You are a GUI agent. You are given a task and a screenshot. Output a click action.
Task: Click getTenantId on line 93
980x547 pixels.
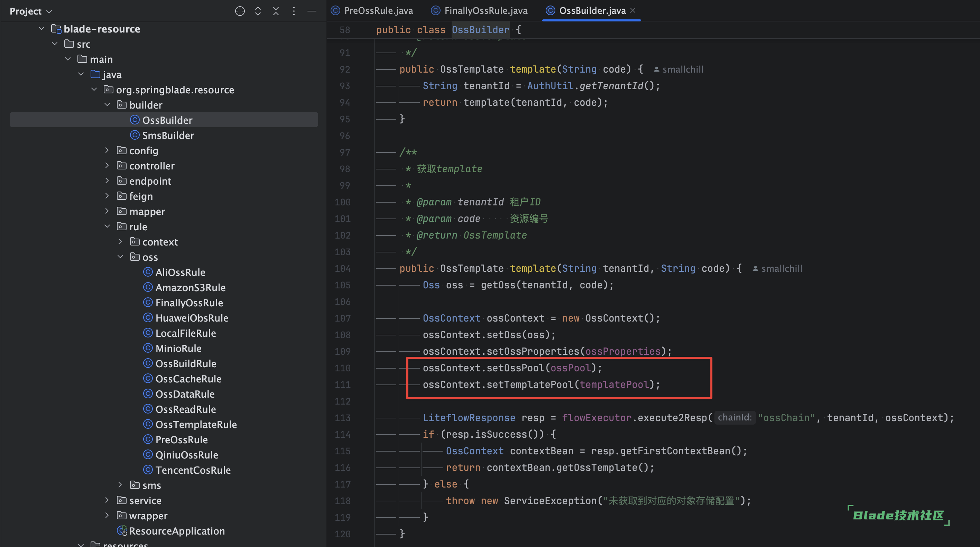[611, 86]
